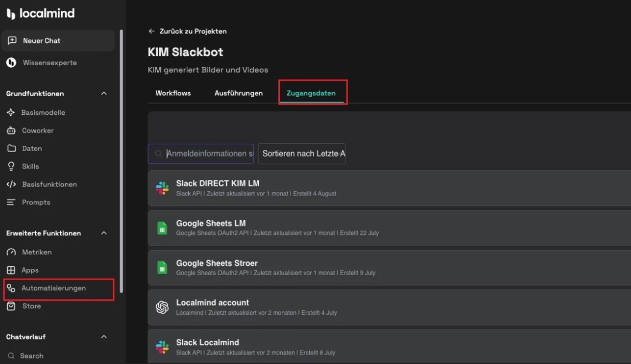
Task: Click the localmind logo icon
Action: tap(11, 14)
